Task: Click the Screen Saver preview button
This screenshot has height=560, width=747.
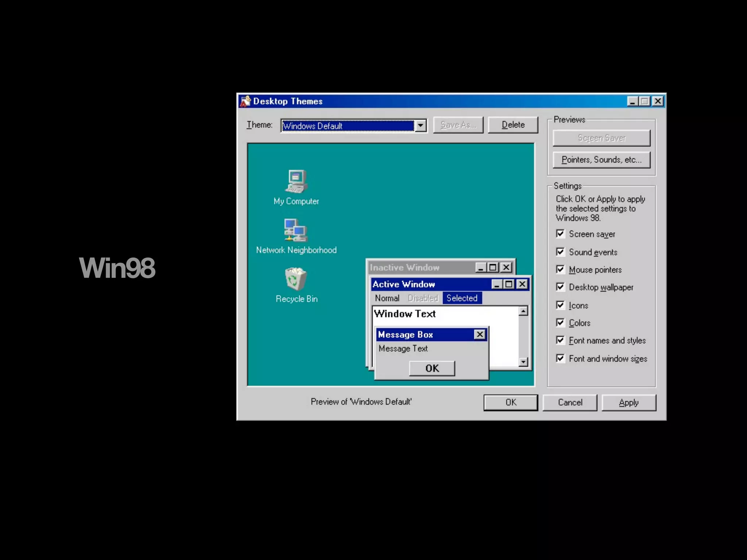Action: 601,138
